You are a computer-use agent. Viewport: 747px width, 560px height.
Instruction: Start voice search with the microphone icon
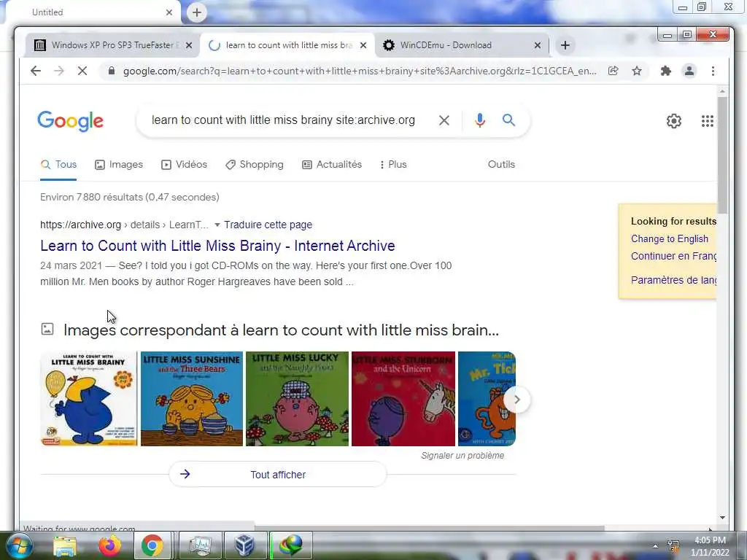480,120
